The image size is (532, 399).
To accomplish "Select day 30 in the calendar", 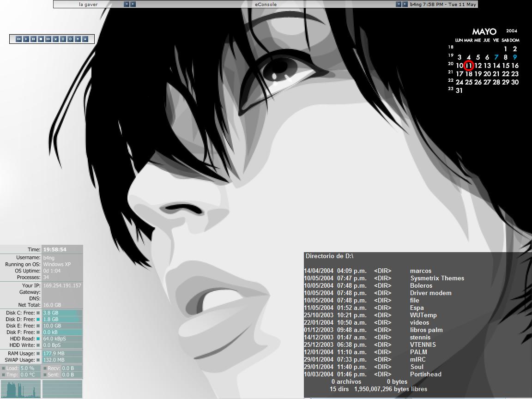I will pyautogui.click(x=515, y=82).
